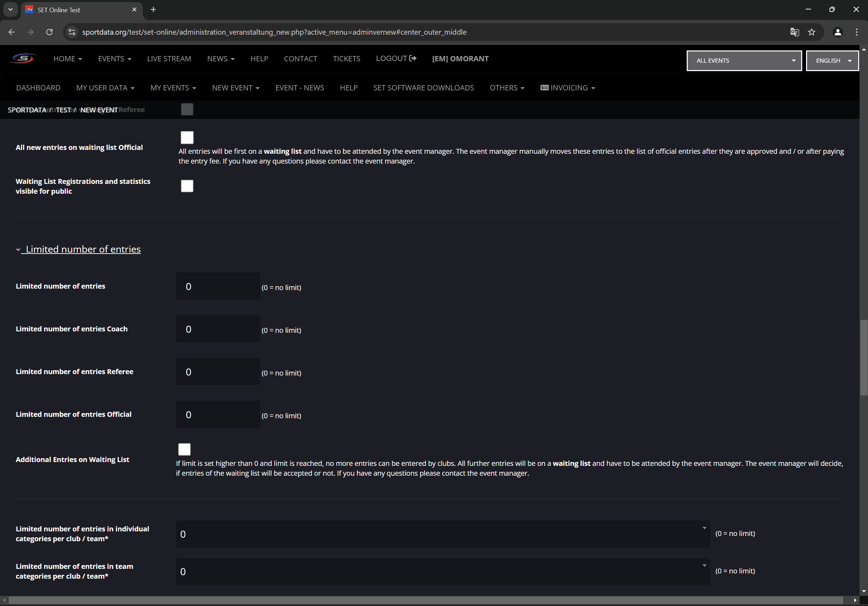Open the browser profile icon

[838, 32]
